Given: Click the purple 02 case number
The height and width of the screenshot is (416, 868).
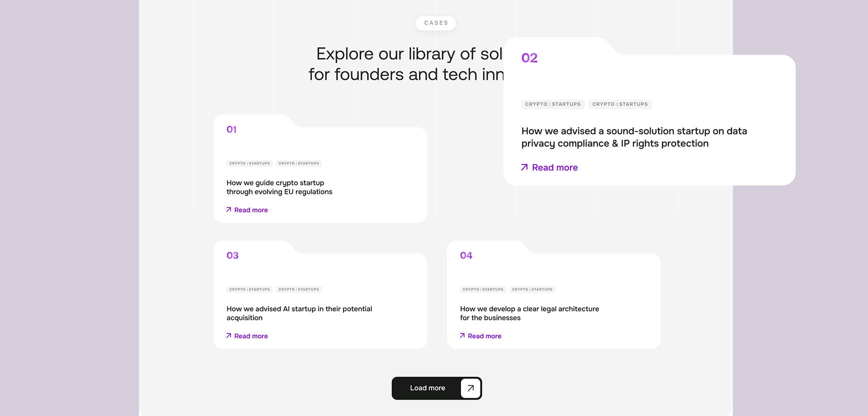Looking at the screenshot, I should point(529,58).
